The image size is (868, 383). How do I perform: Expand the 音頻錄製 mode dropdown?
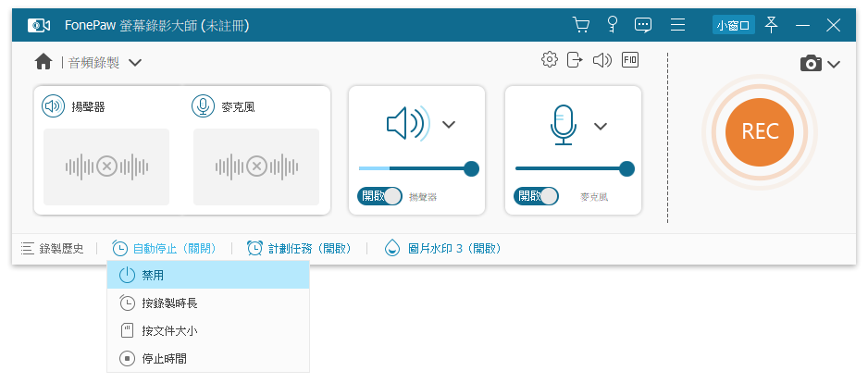pyautogui.click(x=134, y=63)
